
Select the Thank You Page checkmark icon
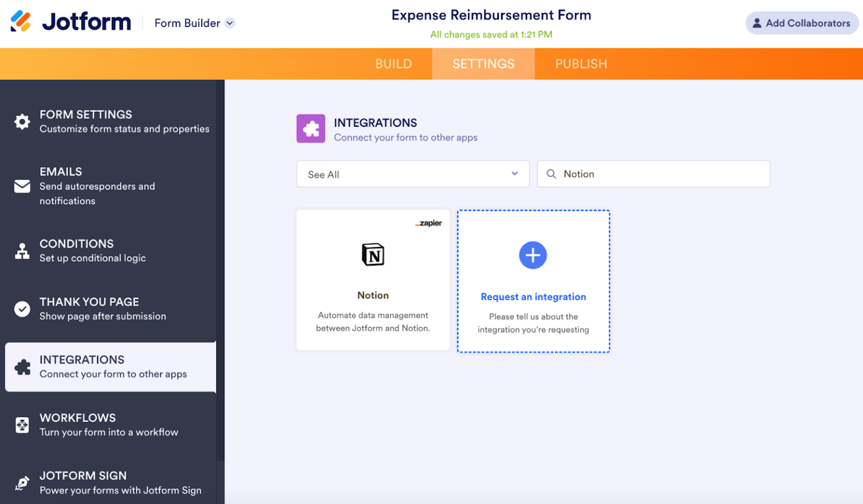click(22, 308)
